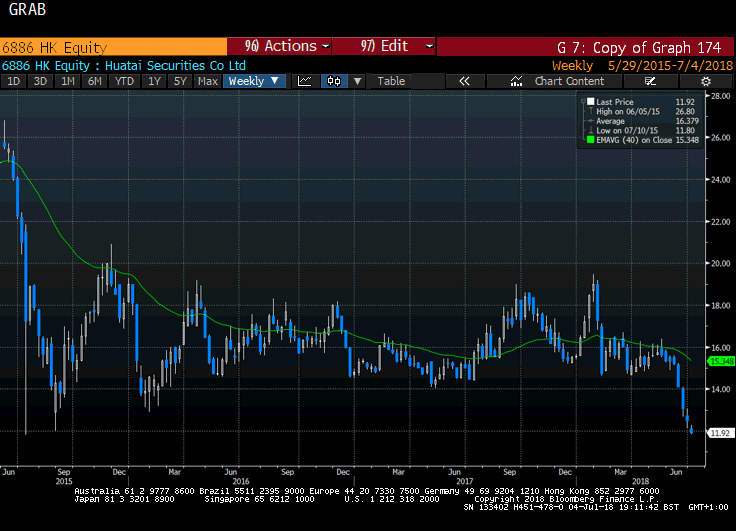The width and height of the screenshot is (736, 531).
Task: Switch to Table view
Action: (x=391, y=81)
